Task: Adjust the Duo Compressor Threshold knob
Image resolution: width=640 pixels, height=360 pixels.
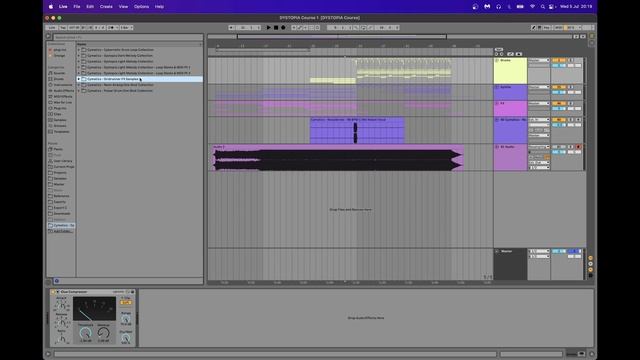Action: click(x=86, y=333)
